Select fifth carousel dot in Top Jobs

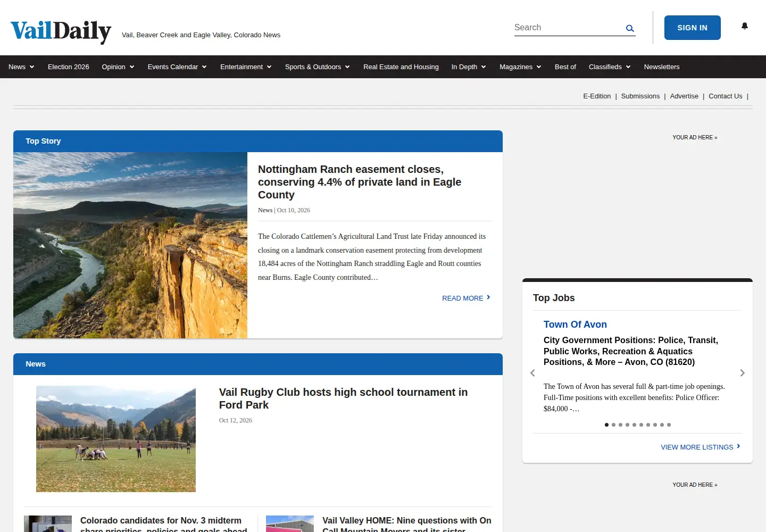[634, 425]
